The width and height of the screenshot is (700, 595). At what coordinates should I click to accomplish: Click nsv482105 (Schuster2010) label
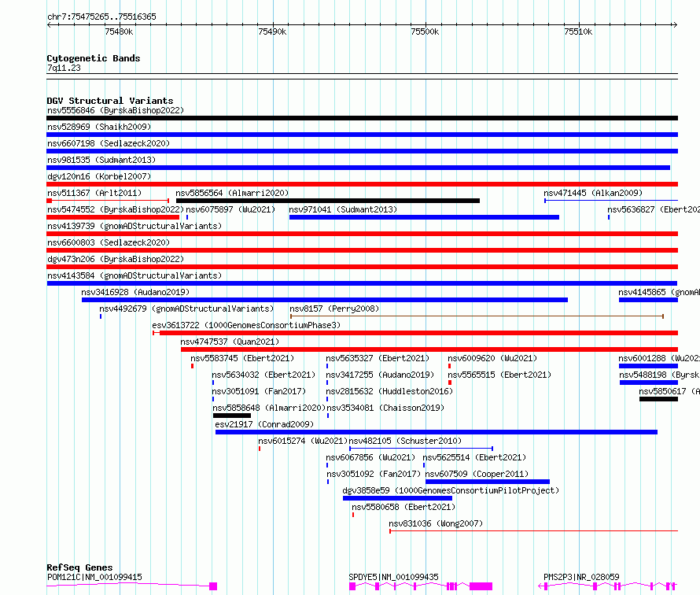tap(405, 441)
